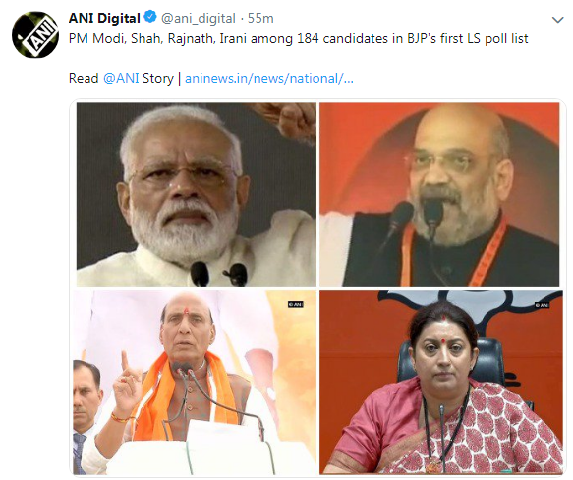Viewport: 573px width, 480px height.
Task: Enlarge the photo of woman in pink sari
Action: coord(441,382)
